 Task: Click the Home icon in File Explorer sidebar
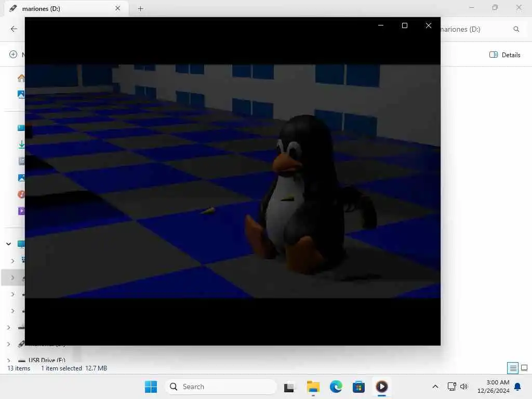pyautogui.click(x=21, y=78)
